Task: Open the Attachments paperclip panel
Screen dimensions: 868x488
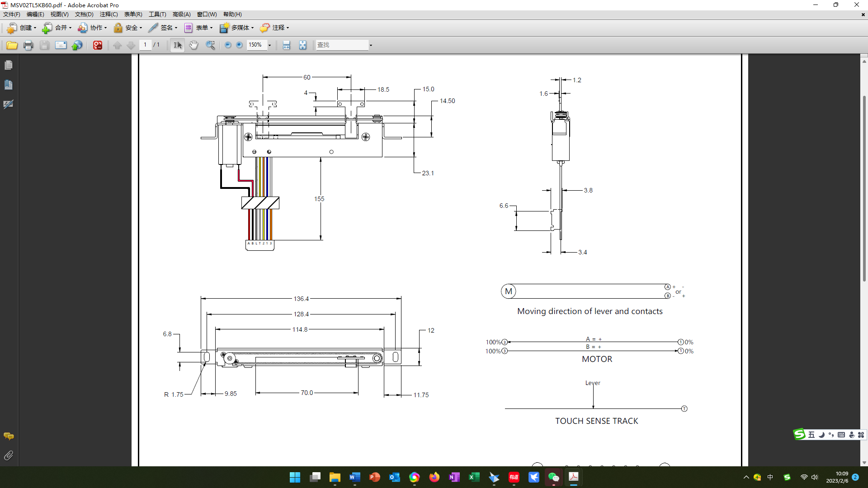Action: coord(9,455)
